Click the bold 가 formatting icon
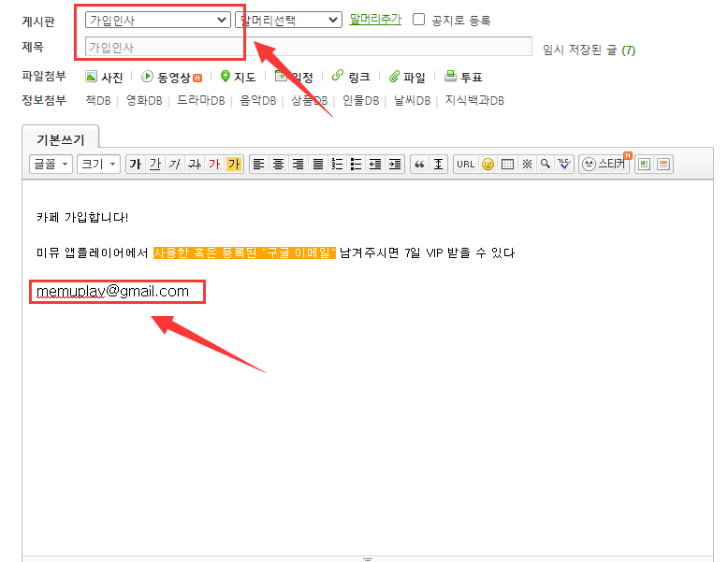728x562 pixels. (x=135, y=165)
